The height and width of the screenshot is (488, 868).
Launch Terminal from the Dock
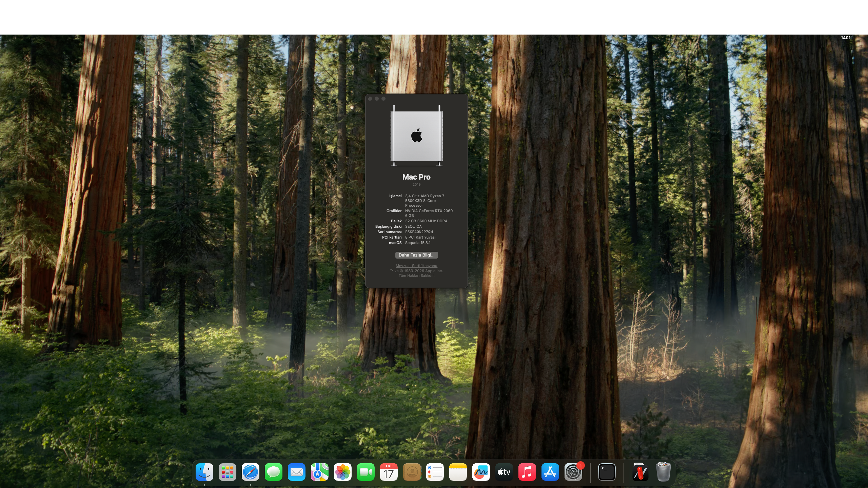pos(607,472)
